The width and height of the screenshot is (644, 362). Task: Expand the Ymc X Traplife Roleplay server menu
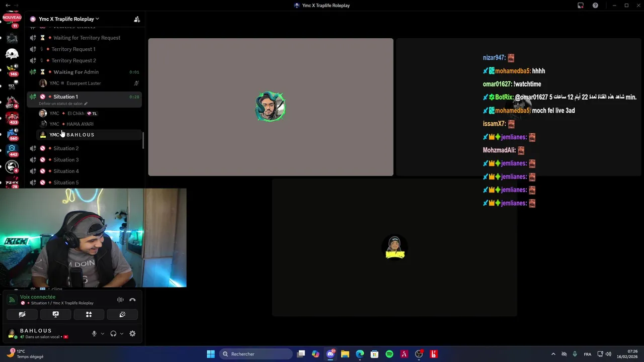click(x=68, y=19)
